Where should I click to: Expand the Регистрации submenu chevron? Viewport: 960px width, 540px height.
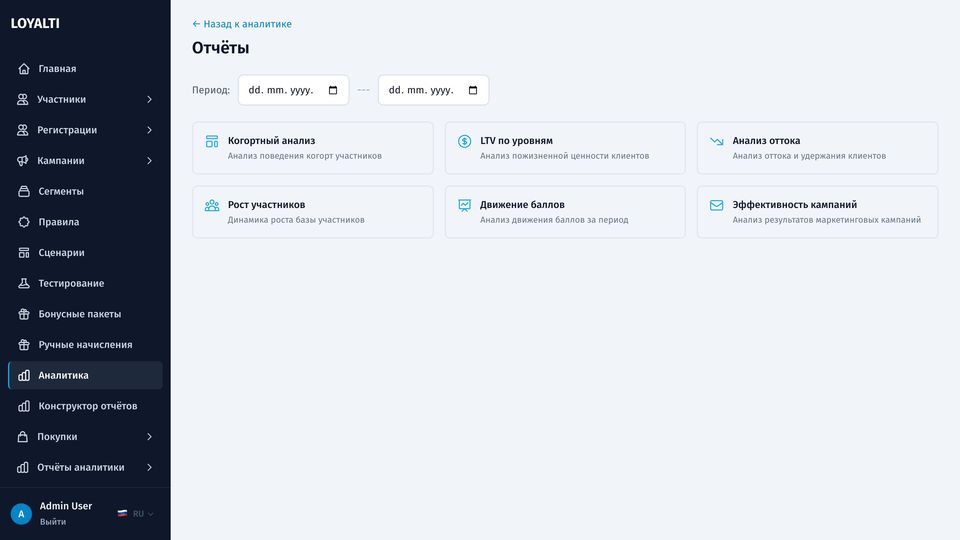point(149,130)
